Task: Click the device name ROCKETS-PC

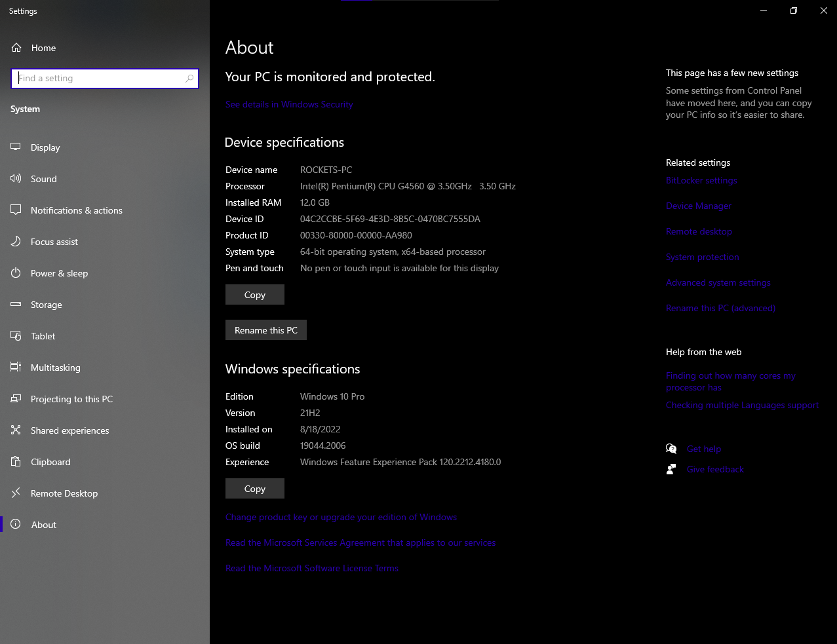Action: [x=326, y=170]
